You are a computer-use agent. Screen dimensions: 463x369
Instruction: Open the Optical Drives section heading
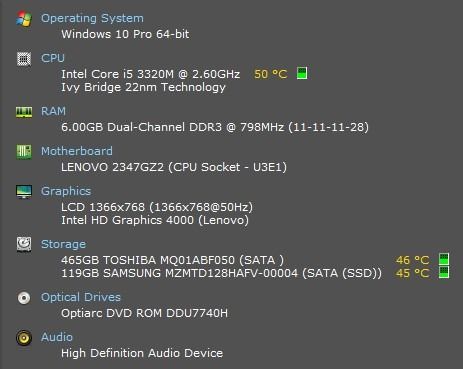81,297
